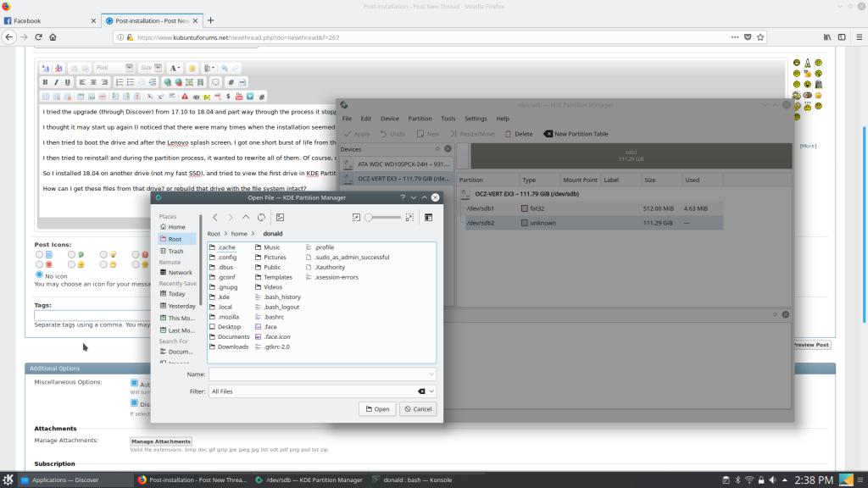Image resolution: width=868 pixels, height=488 pixels.
Task: Adjust the icon zoom slider in file dialog
Action: click(383, 218)
